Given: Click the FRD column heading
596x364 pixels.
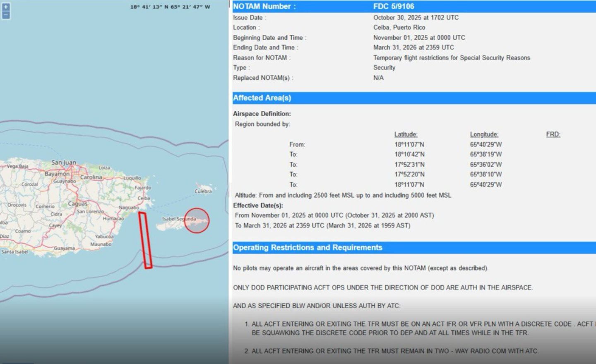Looking at the screenshot, I should click(553, 134).
